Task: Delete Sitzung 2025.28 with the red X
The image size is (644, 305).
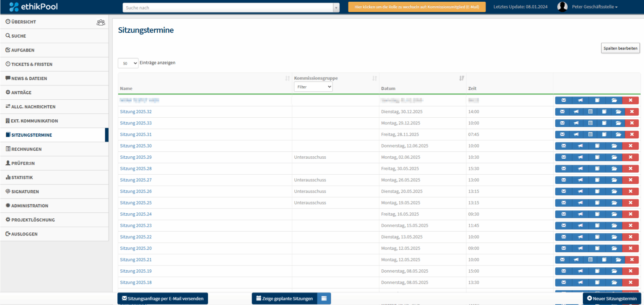Action: coord(631,168)
